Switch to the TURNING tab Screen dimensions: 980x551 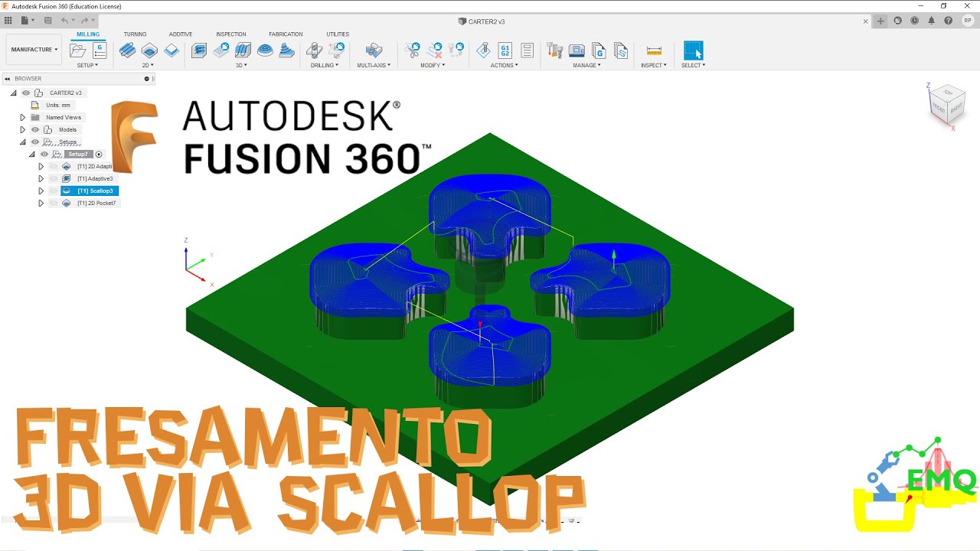pos(135,34)
